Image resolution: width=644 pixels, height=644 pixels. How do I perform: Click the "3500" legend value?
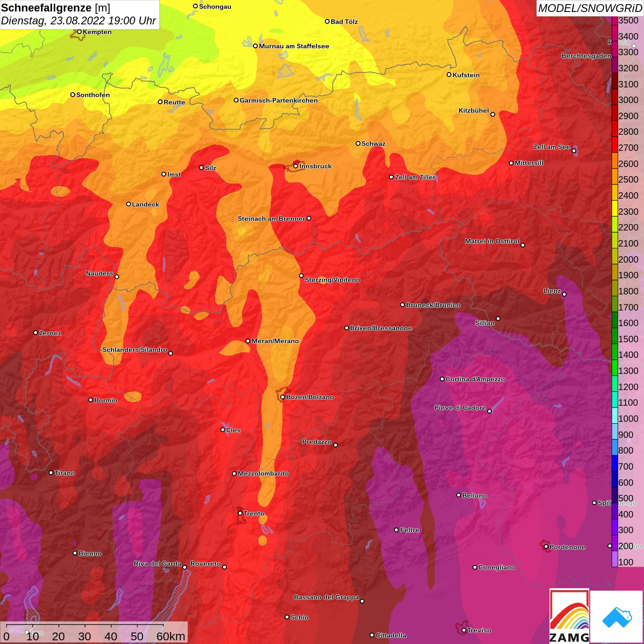[x=628, y=20]
